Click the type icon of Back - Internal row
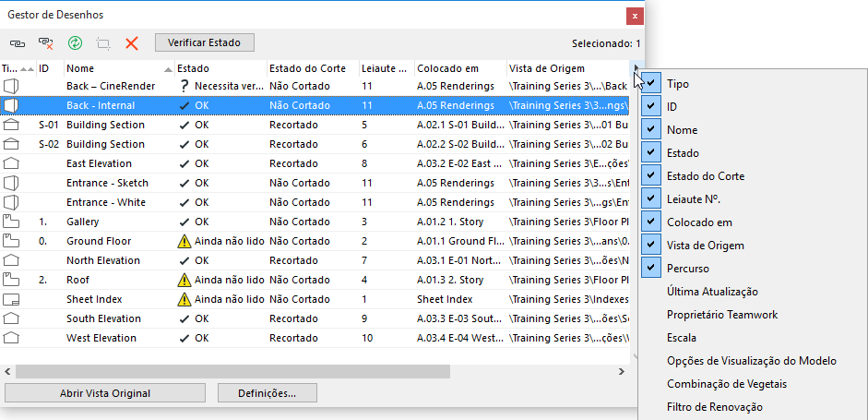Image resolution: width=868 pixels, height=420 pixels. coord(11,105)
